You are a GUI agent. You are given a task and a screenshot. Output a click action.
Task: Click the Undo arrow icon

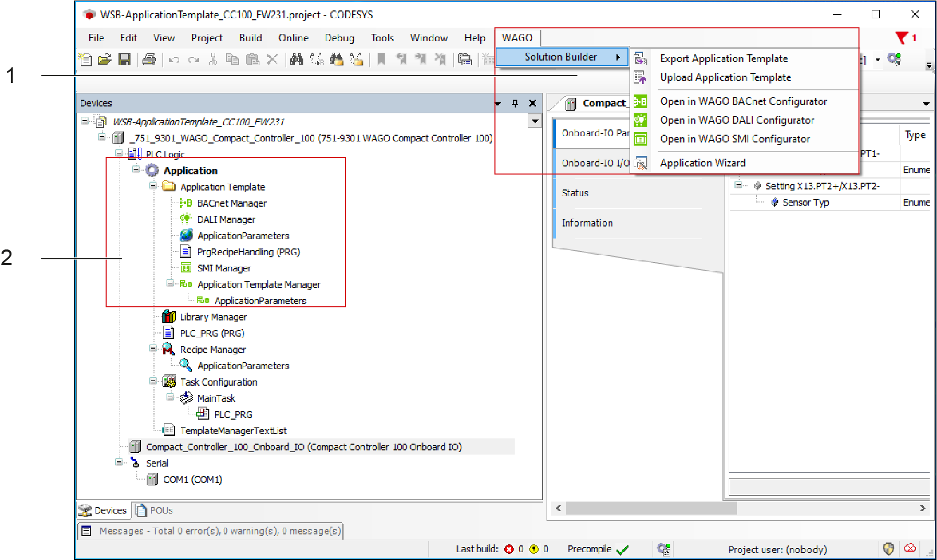pos(174,59)
